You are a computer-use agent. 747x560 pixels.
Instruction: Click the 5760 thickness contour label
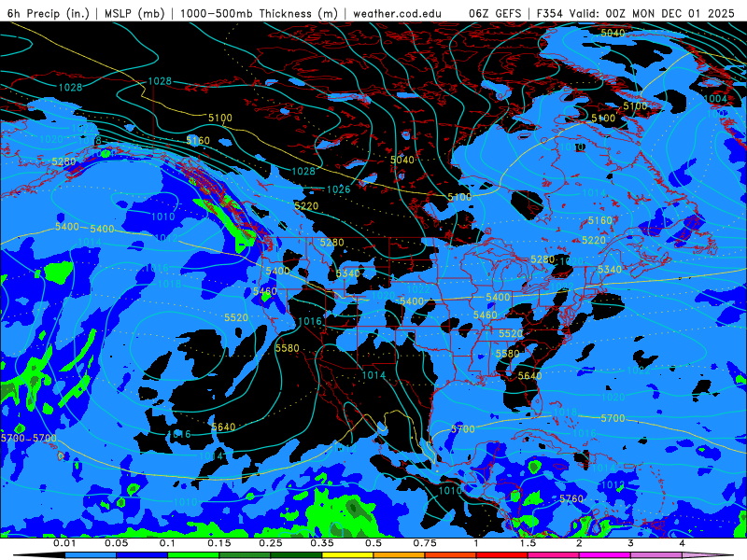pos(571,498)
